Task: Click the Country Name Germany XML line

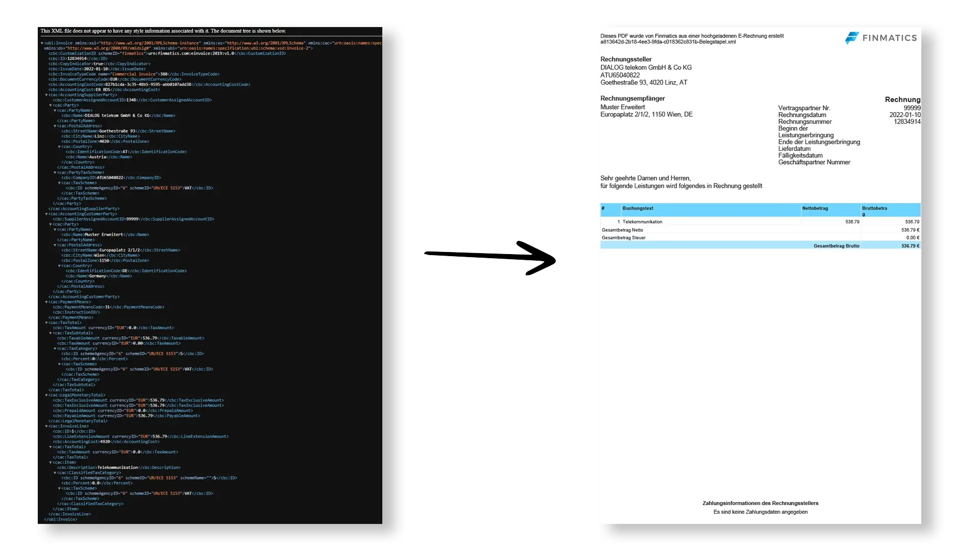Action: (x=99, y=276)
